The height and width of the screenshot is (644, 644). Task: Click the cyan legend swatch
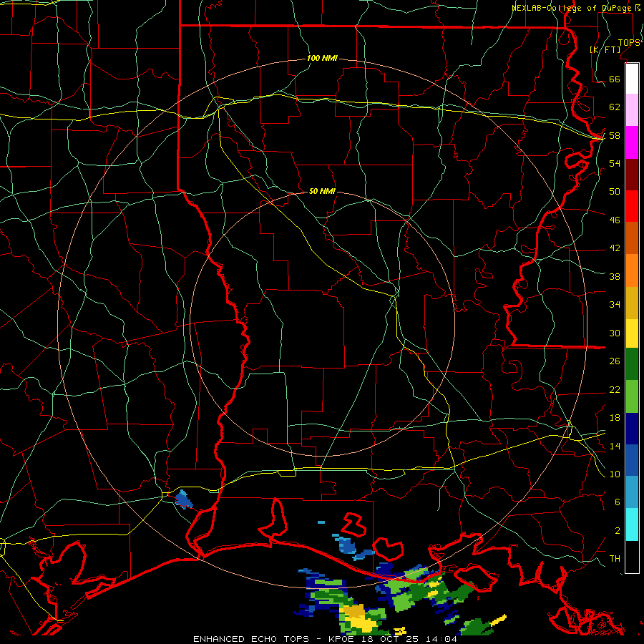click(x=632, y=525)
